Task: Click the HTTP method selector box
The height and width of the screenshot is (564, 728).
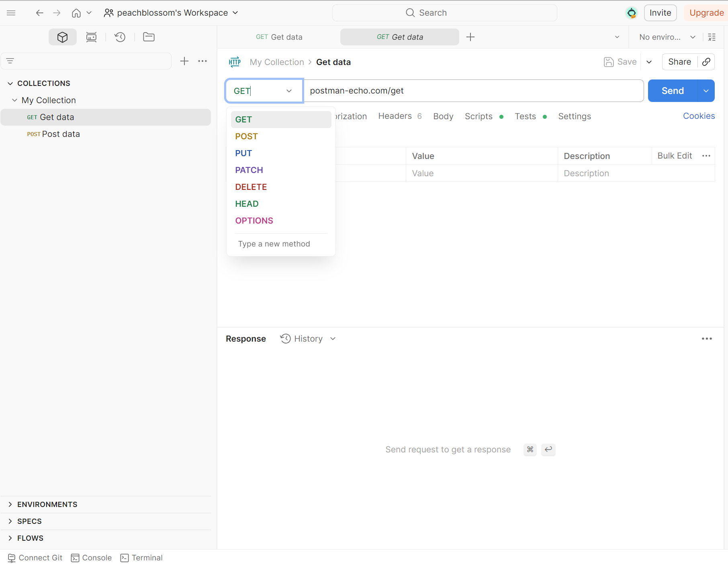Action: 264,91
